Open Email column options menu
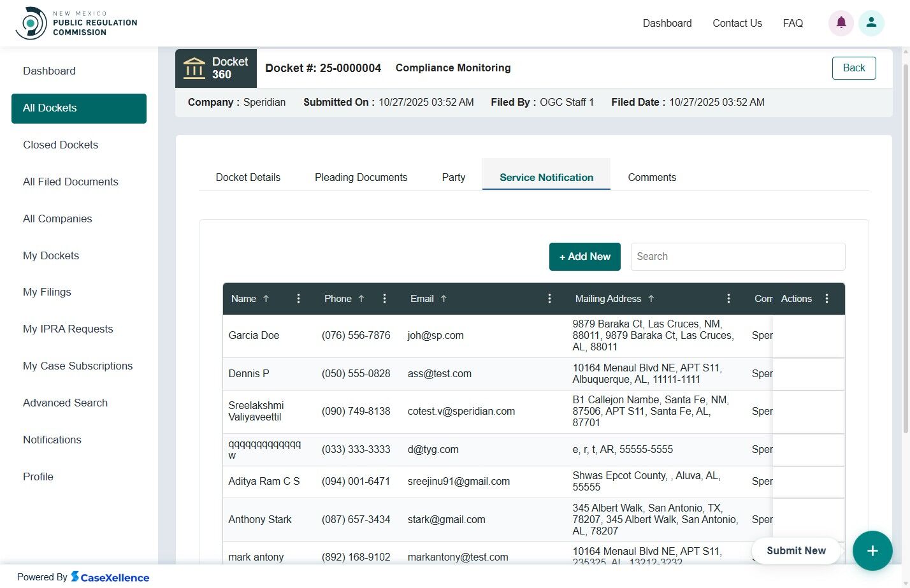The width and height of the screenshot is (910, 588). (x=549, y=299)
